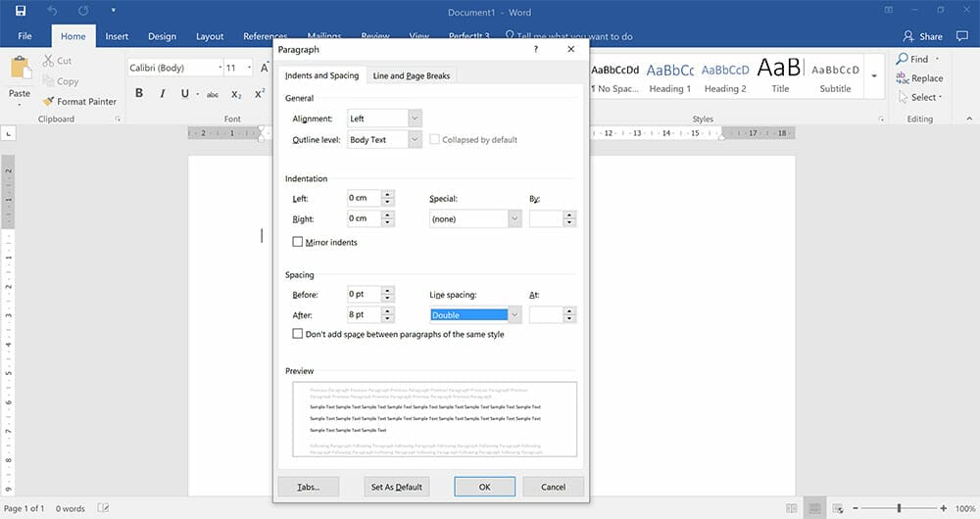Click the Set As Default button
980x519 pixels.
pyautogui.click(x=396, y=487)
